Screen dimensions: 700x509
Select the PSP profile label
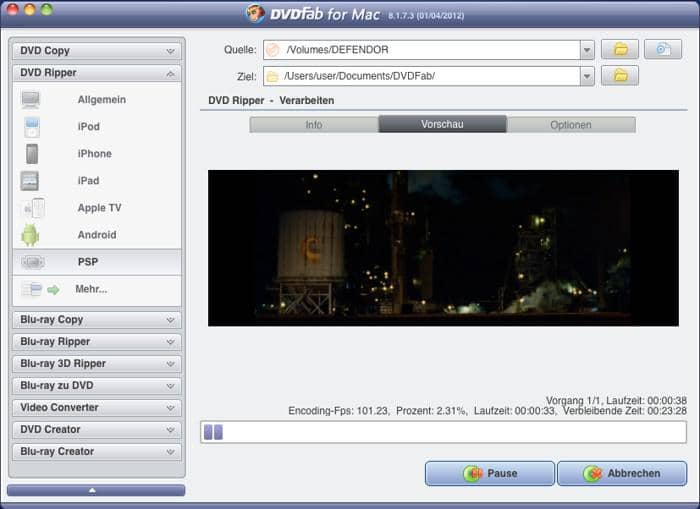pos(88,262)
